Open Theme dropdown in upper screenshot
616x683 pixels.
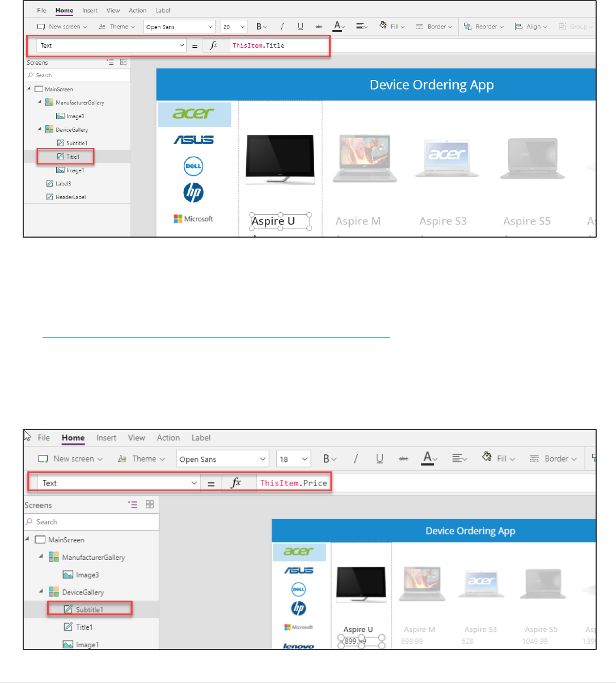click(117, 27)
